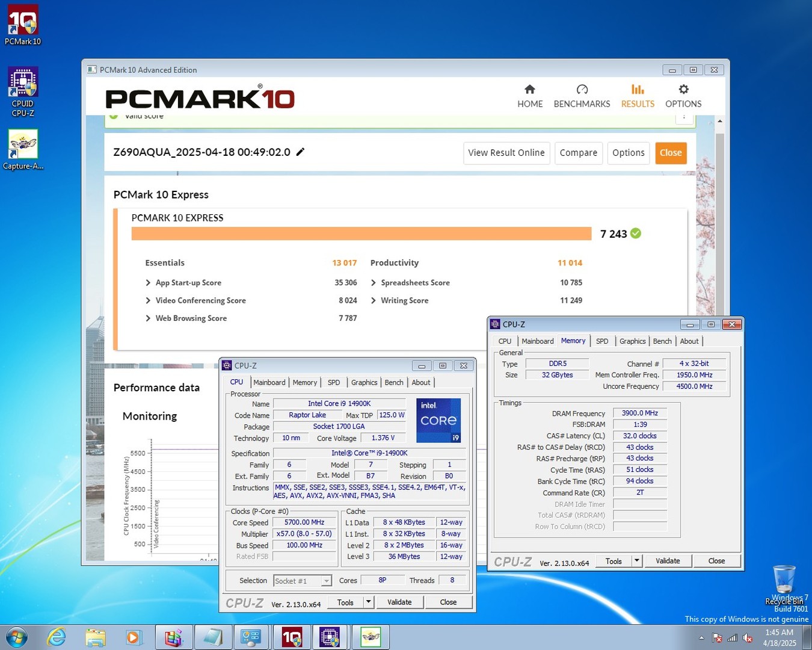This screenshot has width=812, height=650.
Task: Open the OPTIONS gear in PCMark
Action: coord(683,96)
